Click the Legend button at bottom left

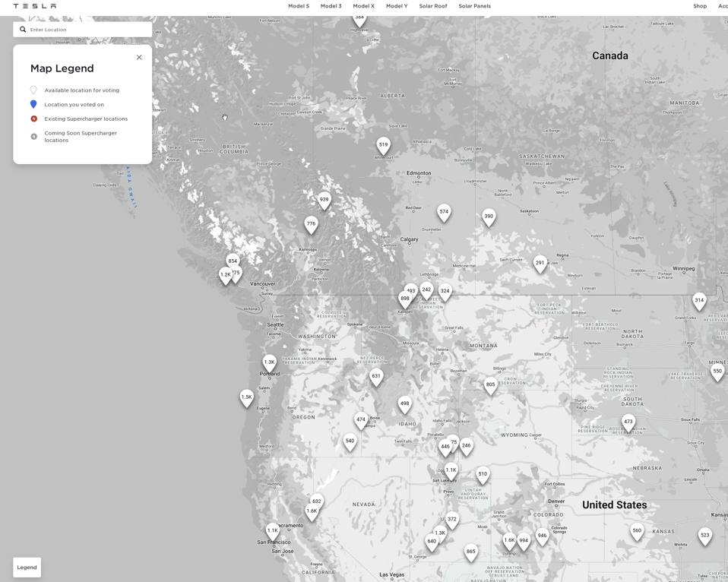(27, 567)
